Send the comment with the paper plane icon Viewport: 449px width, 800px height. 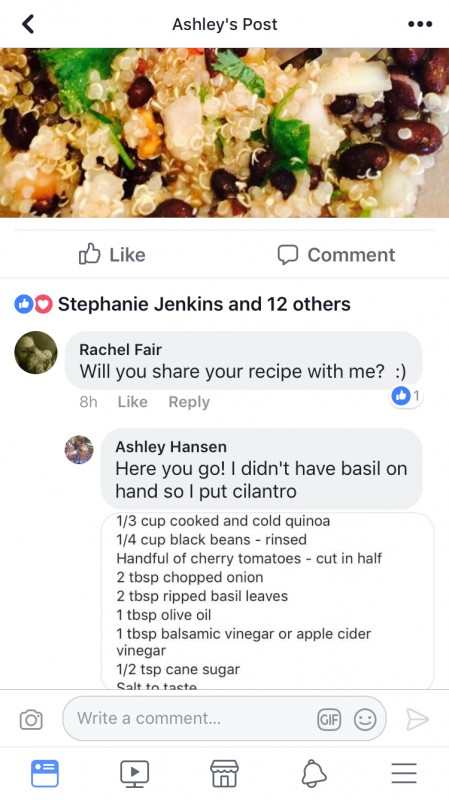(417, 719)
